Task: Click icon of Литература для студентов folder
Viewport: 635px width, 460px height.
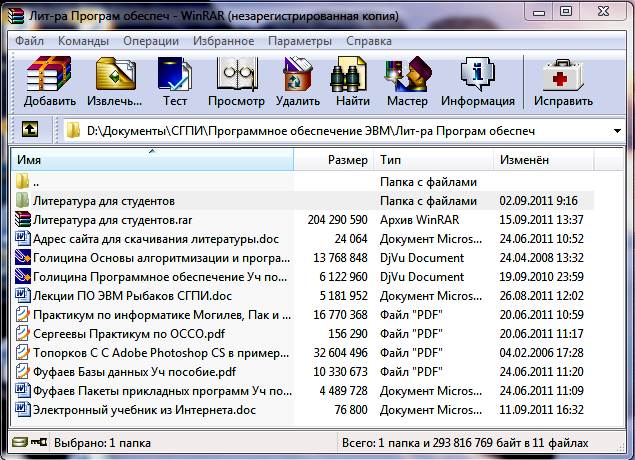Action: [23, 200]
